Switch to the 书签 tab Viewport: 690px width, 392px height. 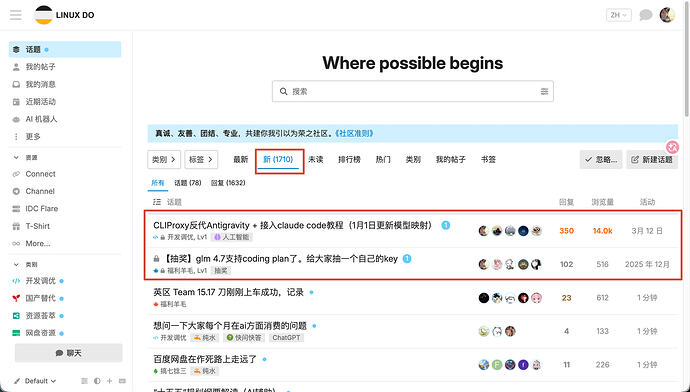click(488, 160)
